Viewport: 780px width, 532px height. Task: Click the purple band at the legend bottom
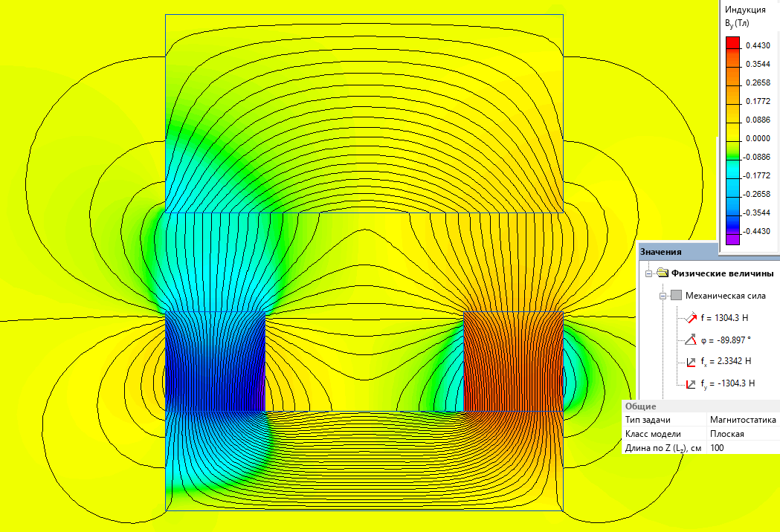click(732, 239)
